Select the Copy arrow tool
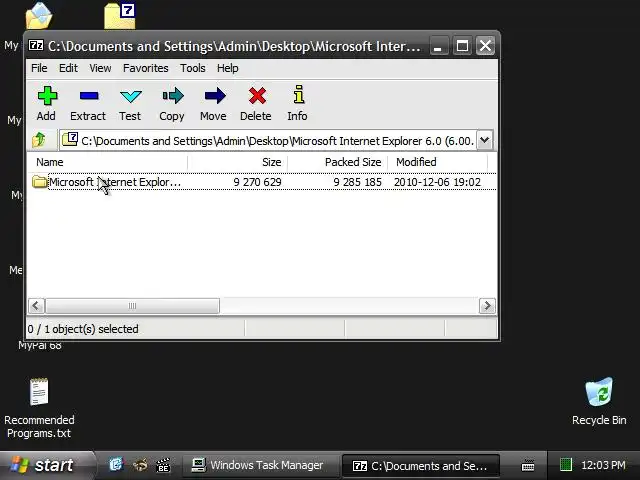 173,96
